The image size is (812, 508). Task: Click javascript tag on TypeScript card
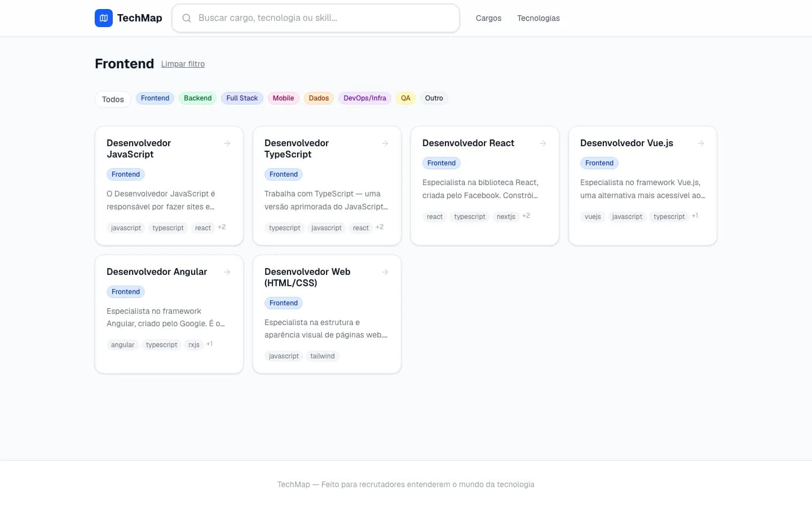coord(326,228)
